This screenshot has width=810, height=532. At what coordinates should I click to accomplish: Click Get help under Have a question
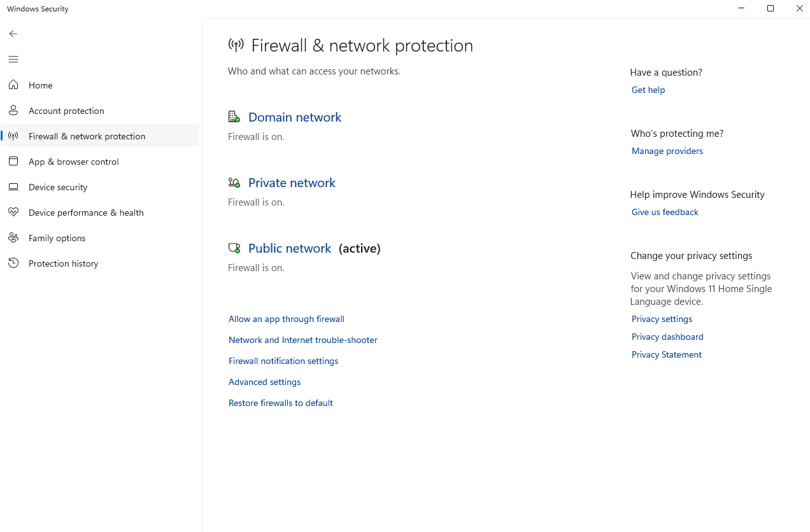(648, 90)
